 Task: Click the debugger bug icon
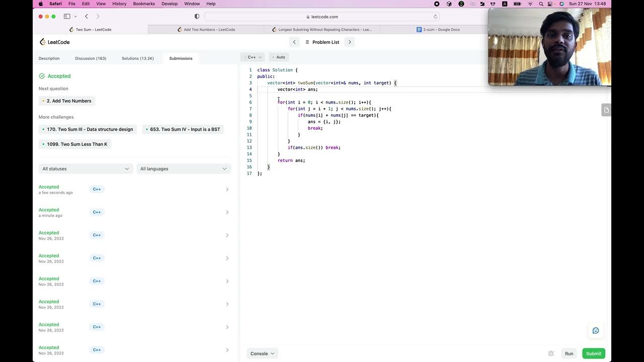coord(551,353)
